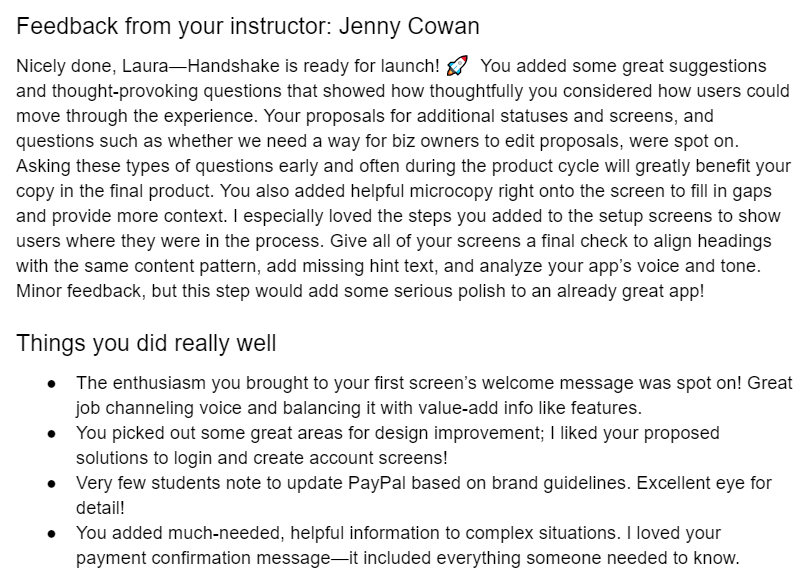Click the 'Things you did really well' heading
Image resolution: width=812 pixels, height=581 pixels.
(x=146, y=343)
